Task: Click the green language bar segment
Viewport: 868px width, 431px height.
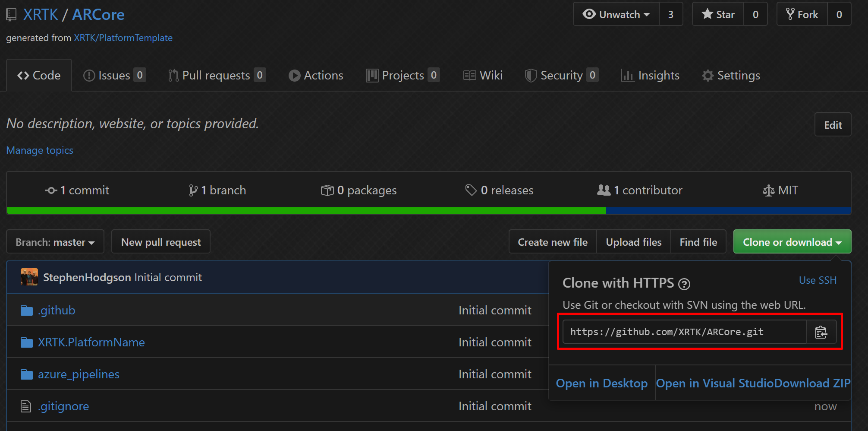Action: coord(306,211)
